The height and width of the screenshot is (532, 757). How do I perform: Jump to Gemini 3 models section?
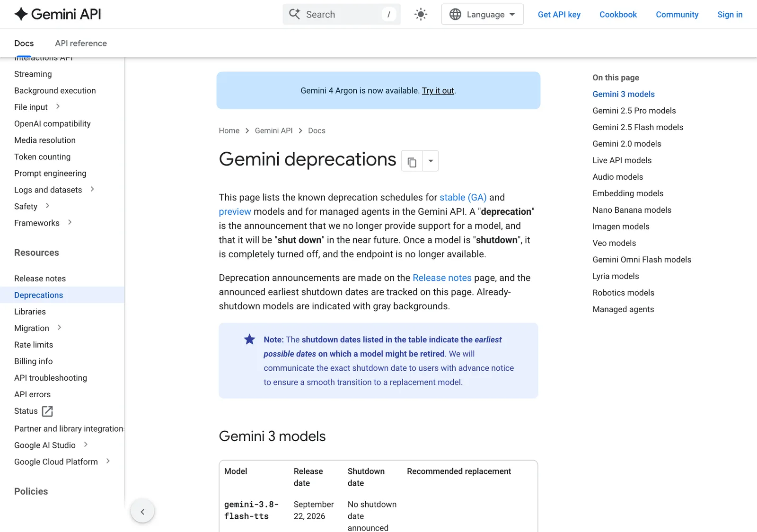(624, 94)
